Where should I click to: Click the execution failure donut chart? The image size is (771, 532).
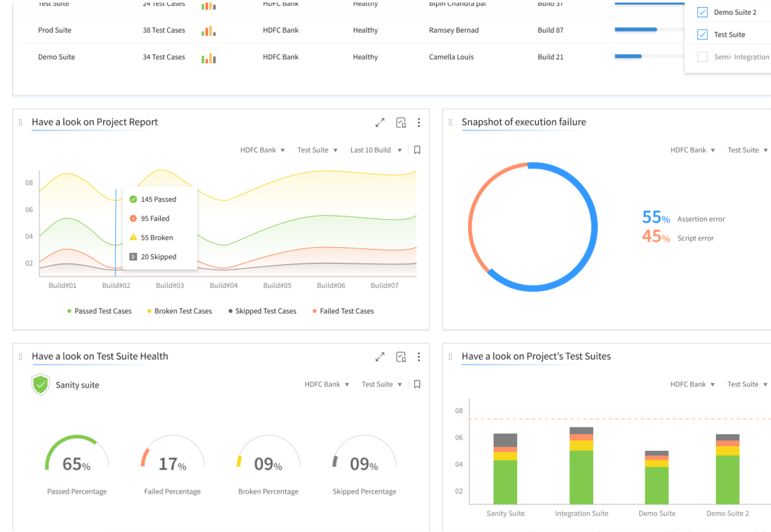pos(532,227)
